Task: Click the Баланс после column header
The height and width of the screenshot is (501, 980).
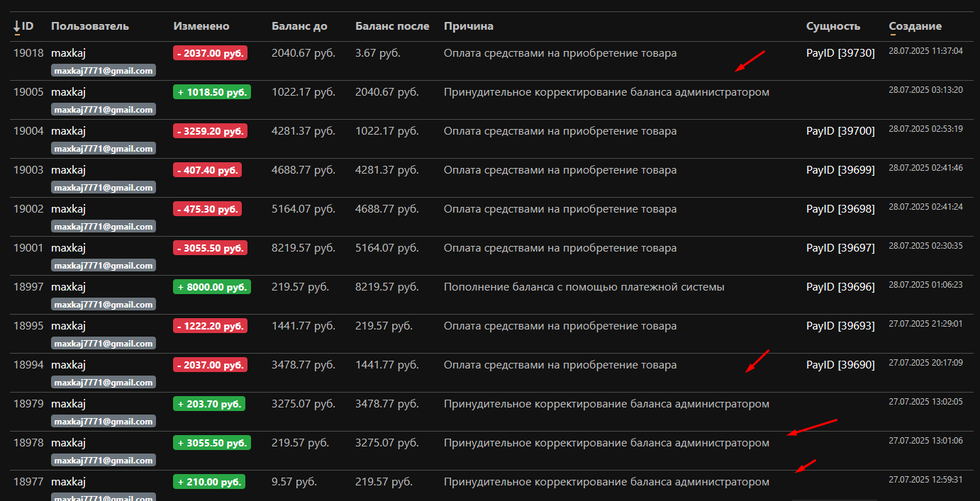Action: 392,26
